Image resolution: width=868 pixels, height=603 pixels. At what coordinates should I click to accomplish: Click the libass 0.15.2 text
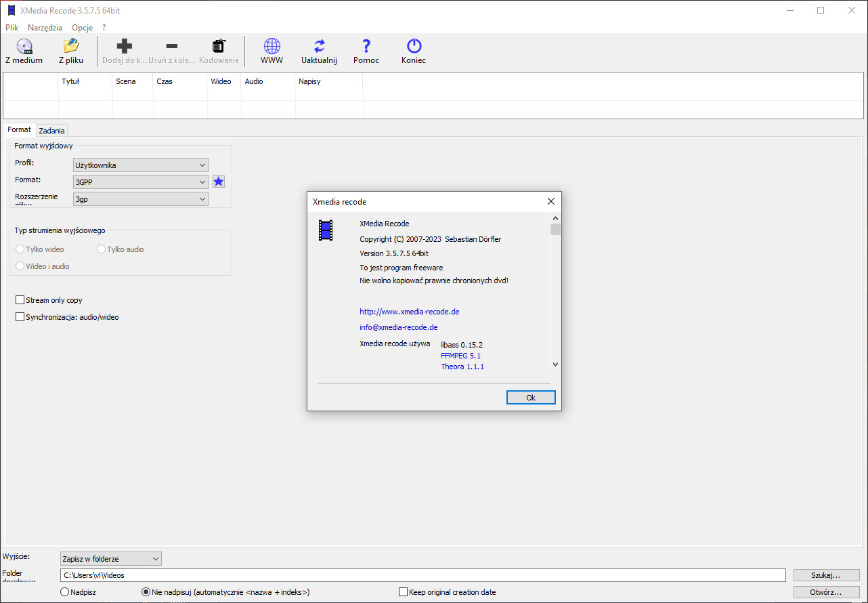pos(462,345)
